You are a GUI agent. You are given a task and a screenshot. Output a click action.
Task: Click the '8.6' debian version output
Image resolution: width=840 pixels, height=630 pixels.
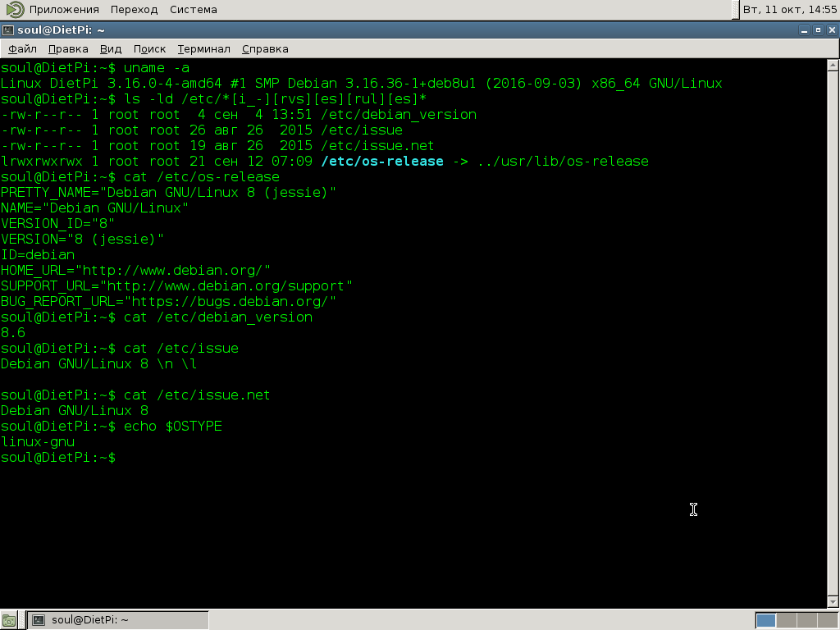(x=13, y=333)
